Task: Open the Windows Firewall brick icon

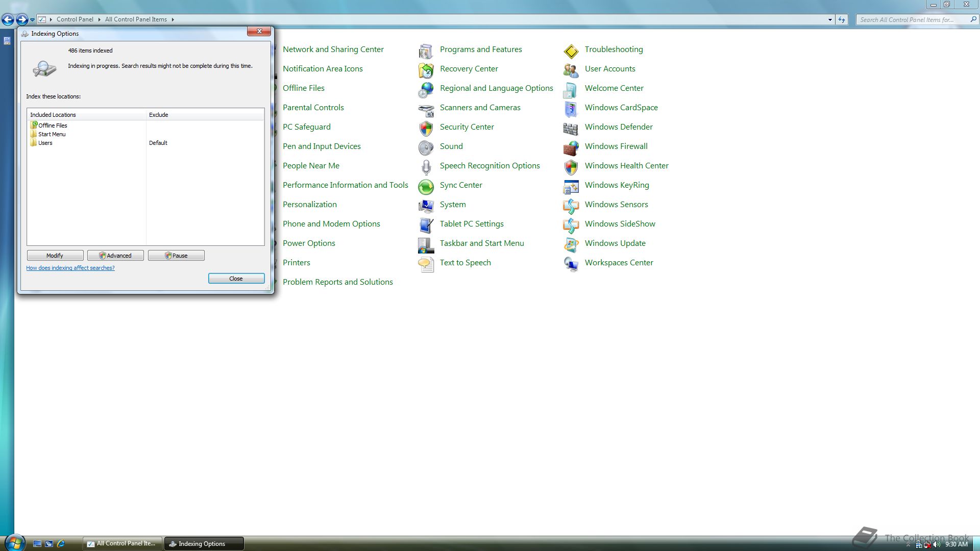Action: (x=571, y=148)
